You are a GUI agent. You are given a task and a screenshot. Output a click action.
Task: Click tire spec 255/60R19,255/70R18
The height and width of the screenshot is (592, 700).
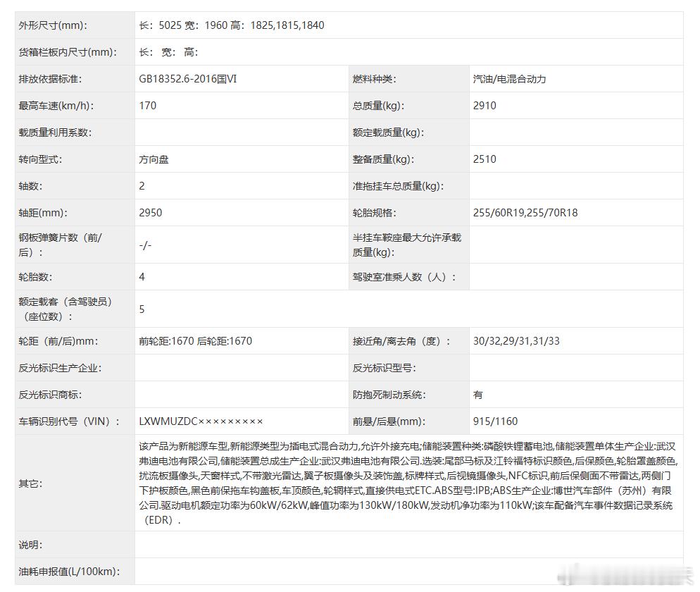point(525,213)
